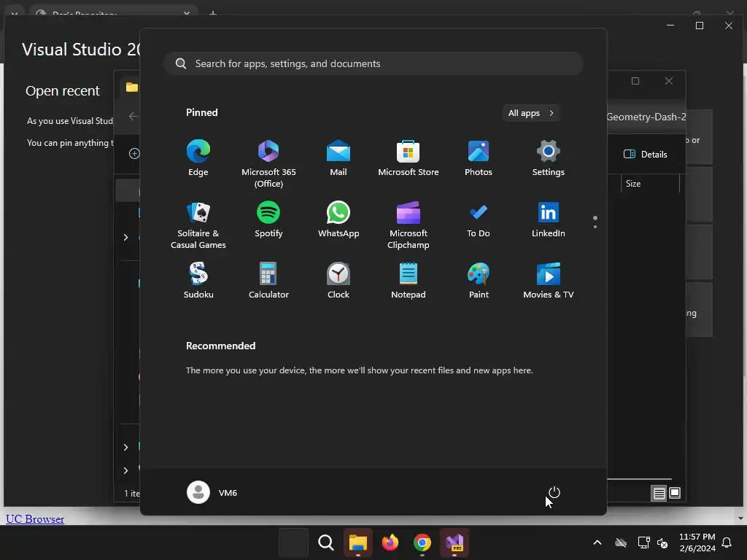Click the power button in Start menu
Screen dimensions: 747x560
coord(554,492)
